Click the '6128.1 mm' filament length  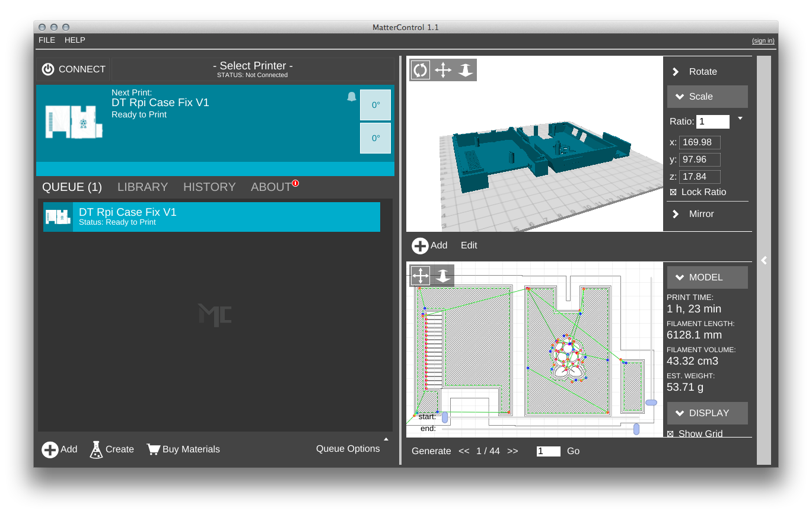click(x=694, y=335)
